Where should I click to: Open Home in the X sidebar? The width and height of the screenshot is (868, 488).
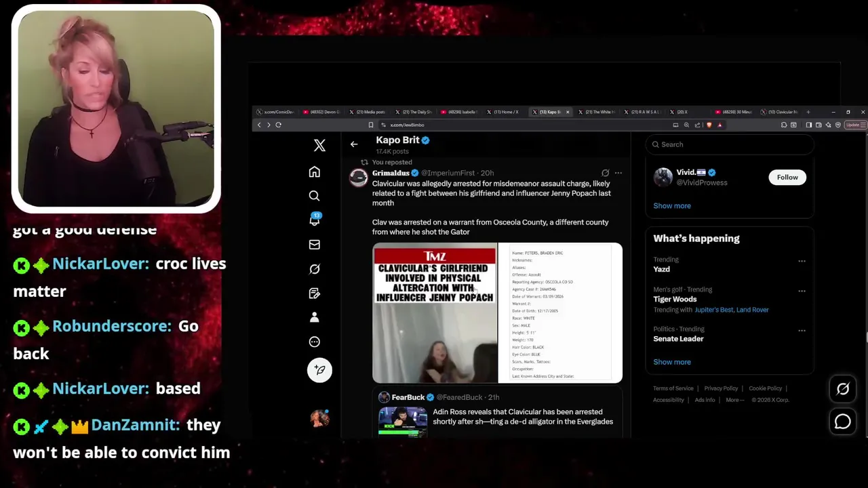coord(314,172)
